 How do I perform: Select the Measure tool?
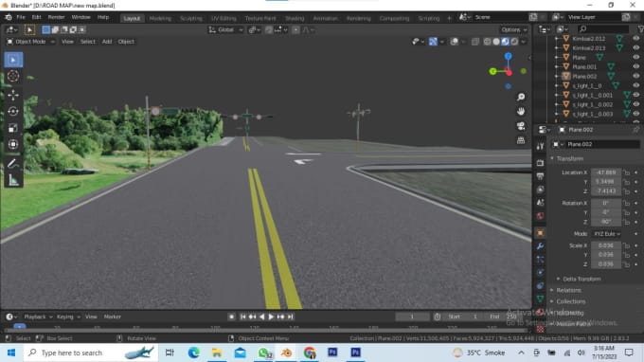tap(13, 180)
